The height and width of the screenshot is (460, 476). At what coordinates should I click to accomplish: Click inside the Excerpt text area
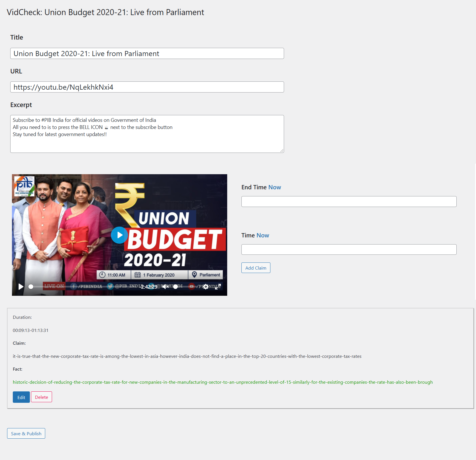(147, 134)
